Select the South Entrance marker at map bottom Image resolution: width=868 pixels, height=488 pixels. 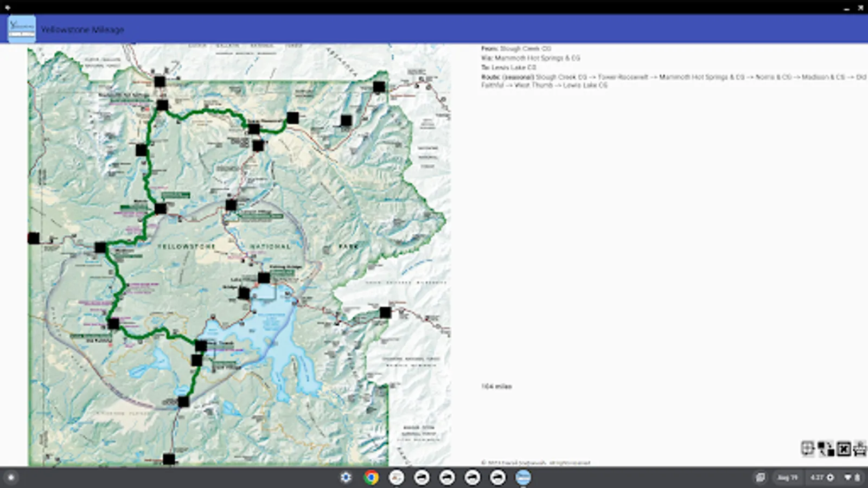pos(169,459)
